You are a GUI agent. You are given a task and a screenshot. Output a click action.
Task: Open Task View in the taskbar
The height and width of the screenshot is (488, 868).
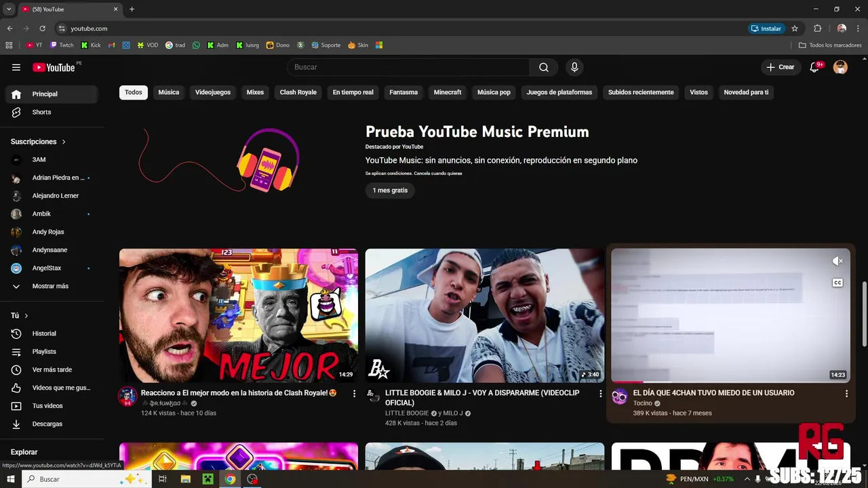point(163,479)
